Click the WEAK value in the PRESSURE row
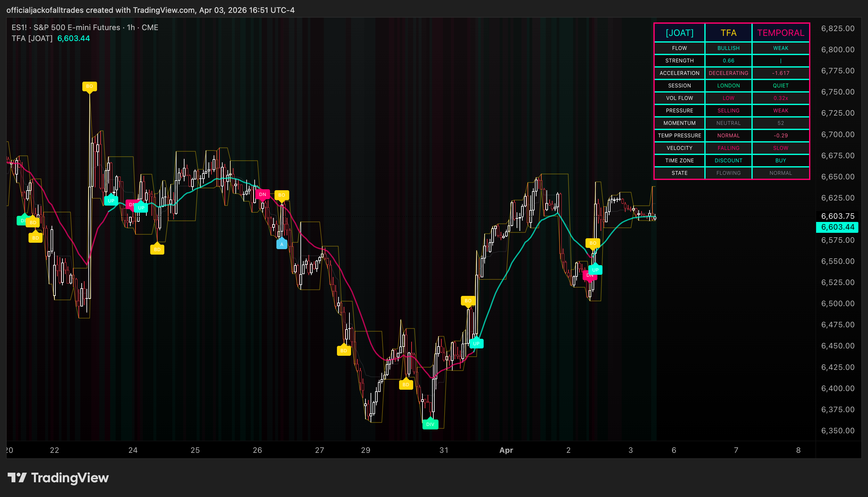Viewport: 868px width, 497px height. click(781, 110)
